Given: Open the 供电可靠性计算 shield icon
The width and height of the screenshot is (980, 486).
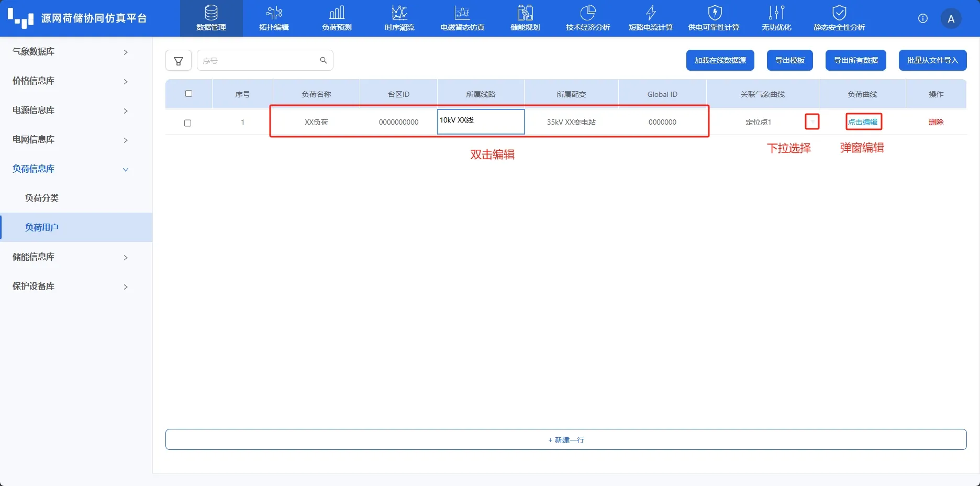Looking at the screenshot, I should (x=715, y=13).
